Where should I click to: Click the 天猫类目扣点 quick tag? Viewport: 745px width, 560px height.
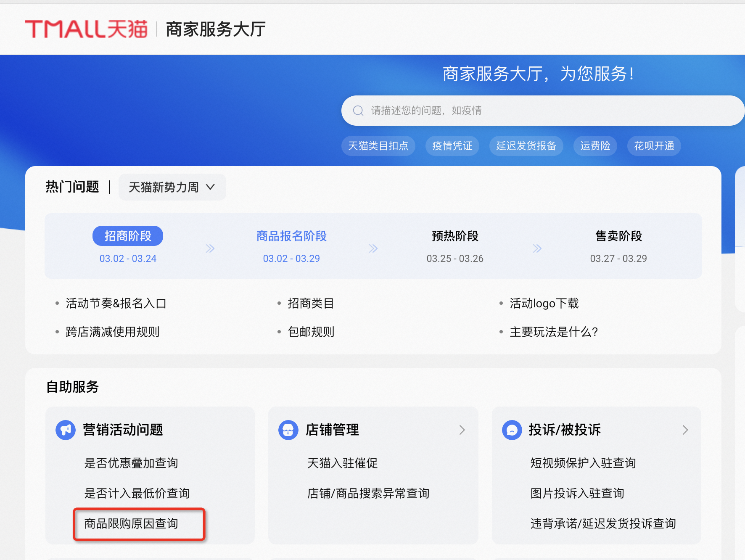(x=378, y=146)
